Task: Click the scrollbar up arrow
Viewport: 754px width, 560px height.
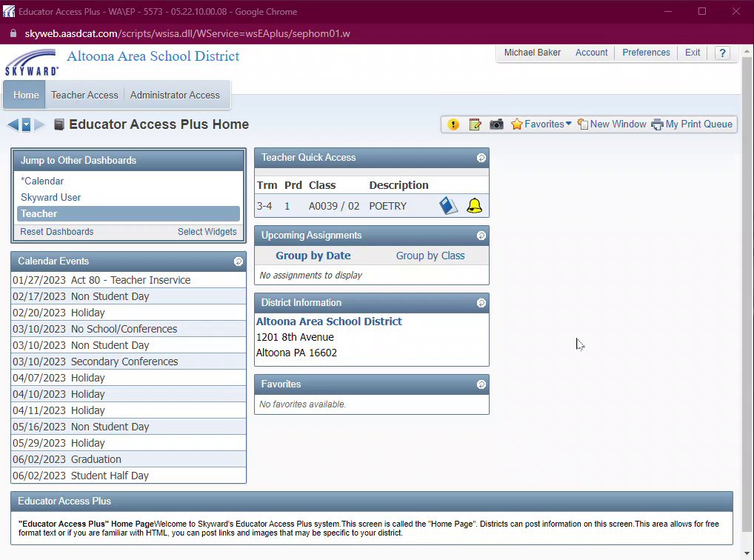Action: click(x=747, y=51)
